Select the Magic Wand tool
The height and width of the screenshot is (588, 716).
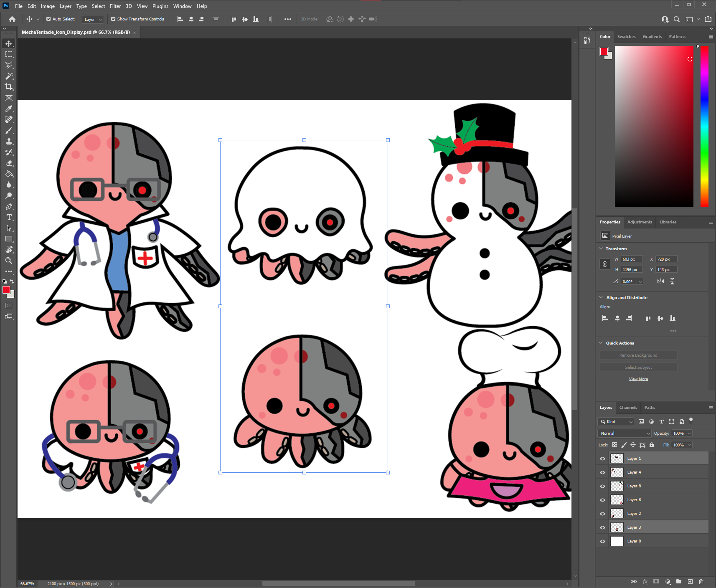(x=9, y=76)
